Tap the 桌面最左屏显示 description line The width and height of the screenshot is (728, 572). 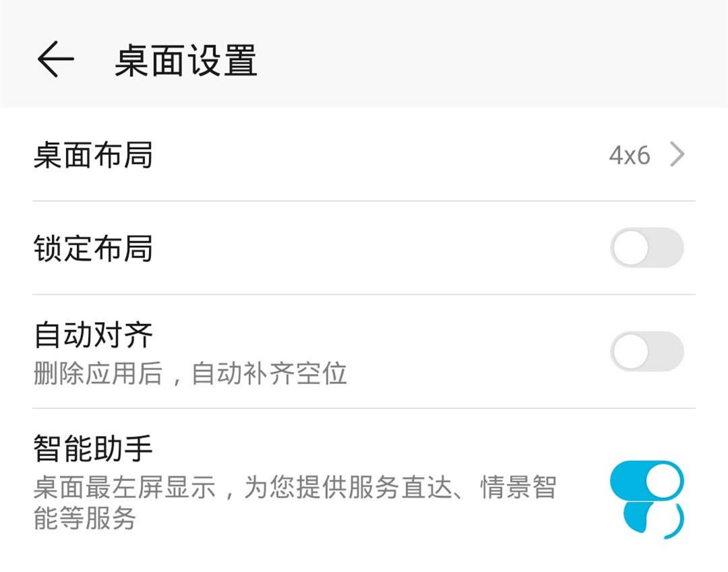point(295,488)
